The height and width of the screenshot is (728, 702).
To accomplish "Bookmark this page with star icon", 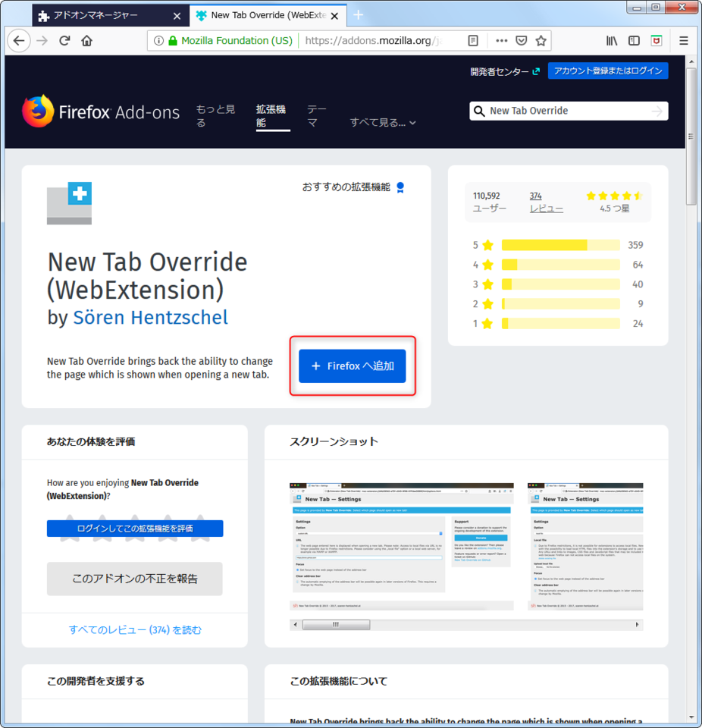I will (541, 41).
